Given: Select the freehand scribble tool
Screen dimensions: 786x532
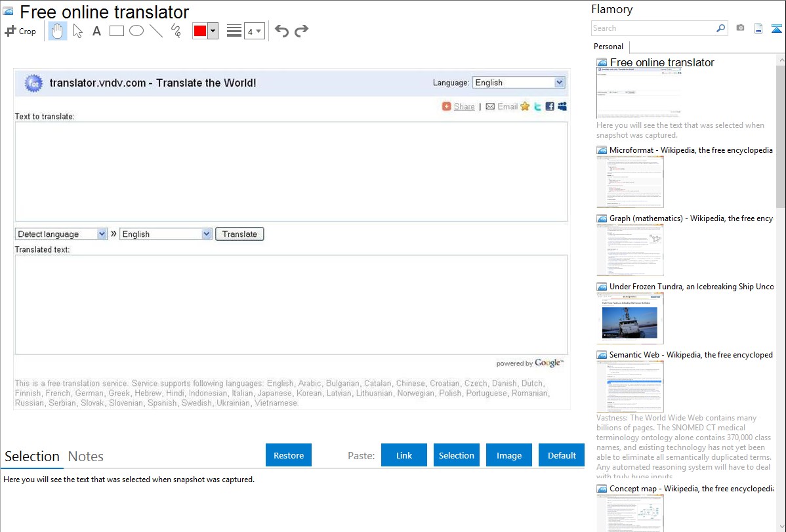Looking at the screenshot, I should coord(176,31).
